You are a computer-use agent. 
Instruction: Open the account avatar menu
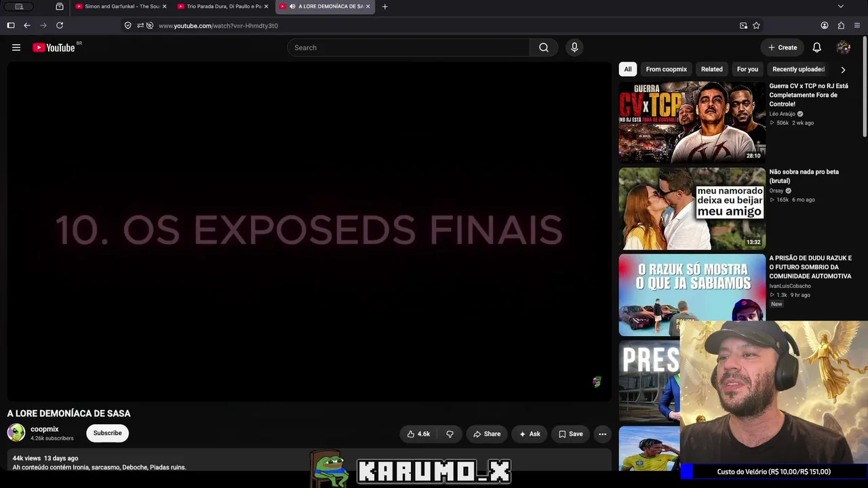coord(844,47)
